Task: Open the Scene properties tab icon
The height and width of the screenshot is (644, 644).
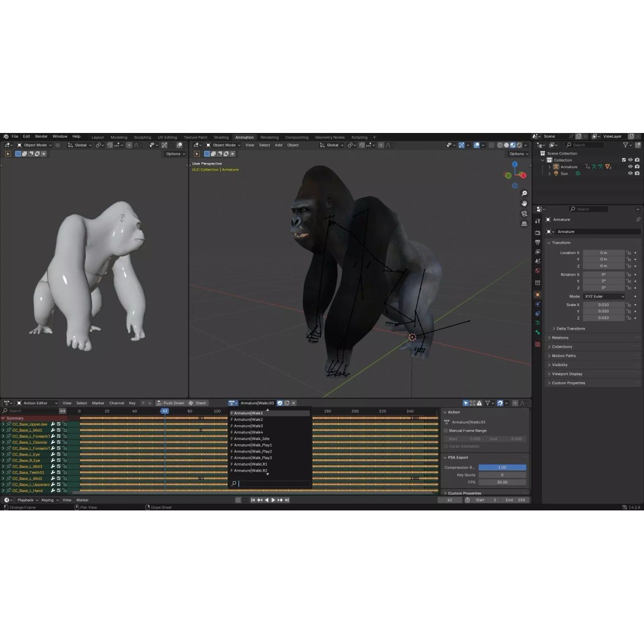Action: 538,261
